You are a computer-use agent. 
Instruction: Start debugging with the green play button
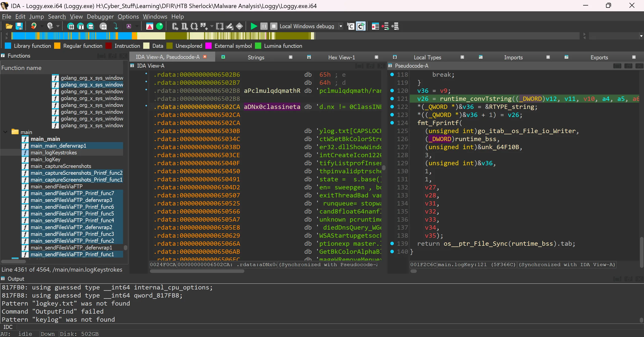click(x=254, y=26)
